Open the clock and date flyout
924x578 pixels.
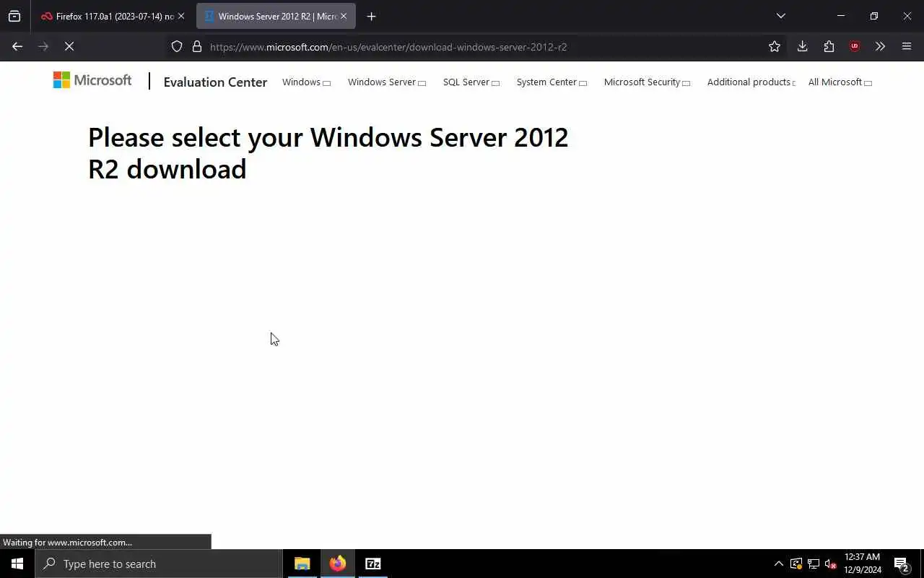point(863,564)
